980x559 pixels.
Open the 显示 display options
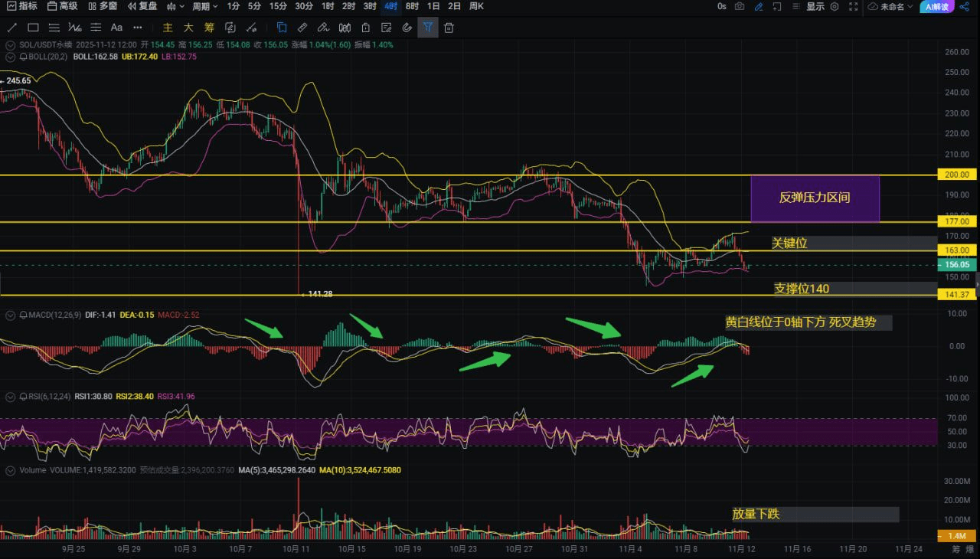(x=815, y=6)
